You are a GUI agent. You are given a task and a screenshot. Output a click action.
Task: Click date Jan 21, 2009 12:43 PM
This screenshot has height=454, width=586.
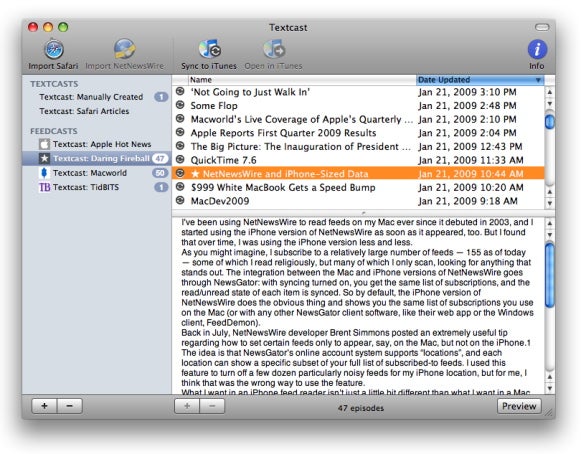470,146
